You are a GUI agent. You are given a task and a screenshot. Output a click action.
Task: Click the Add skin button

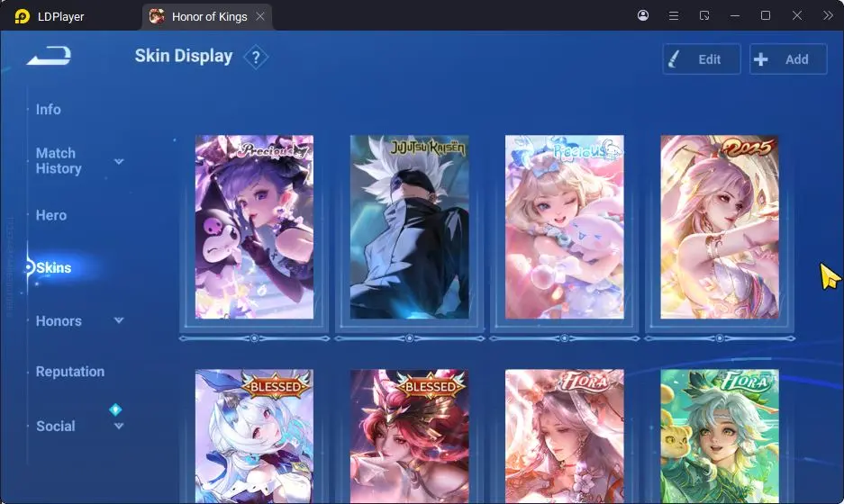788,59
